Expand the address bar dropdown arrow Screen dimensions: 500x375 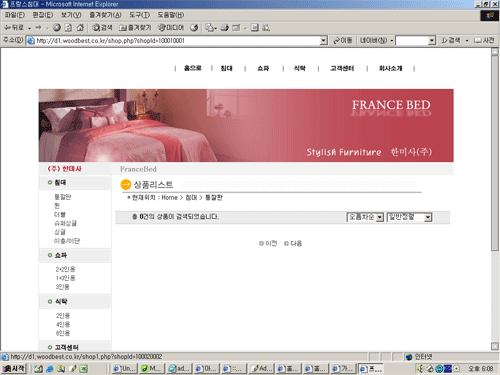point(324,41)
